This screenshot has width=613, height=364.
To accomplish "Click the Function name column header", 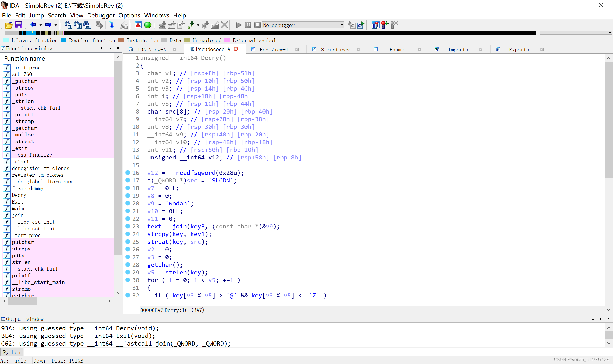I will pyautogui.click(x=58, y=58).
